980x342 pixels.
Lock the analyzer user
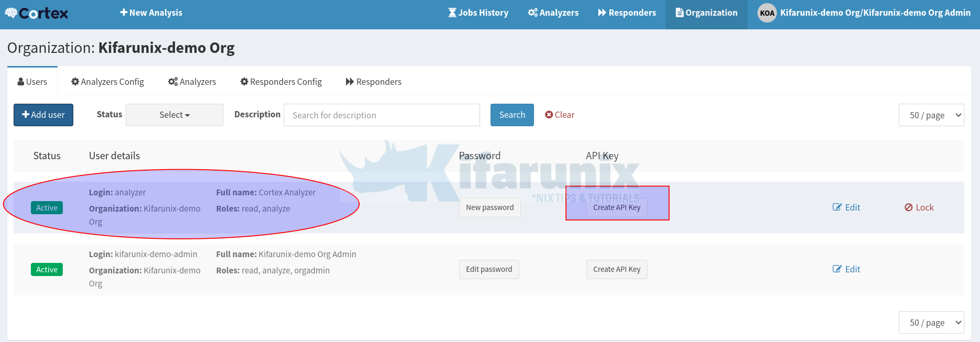point(919,207)
